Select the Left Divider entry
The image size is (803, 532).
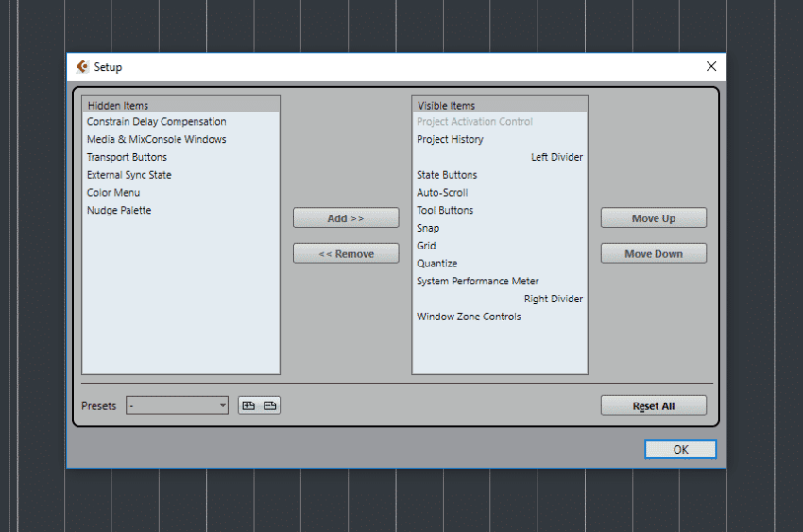[556, 157]
